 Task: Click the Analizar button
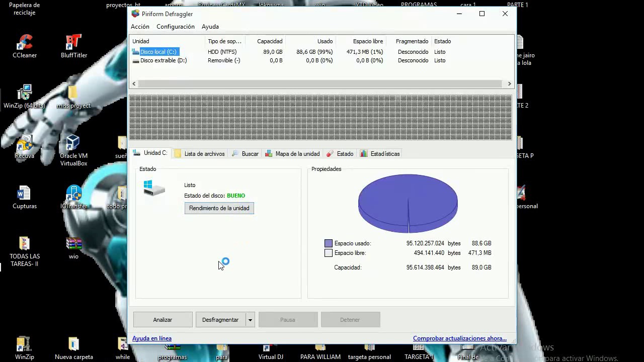[x=163, y=320]
